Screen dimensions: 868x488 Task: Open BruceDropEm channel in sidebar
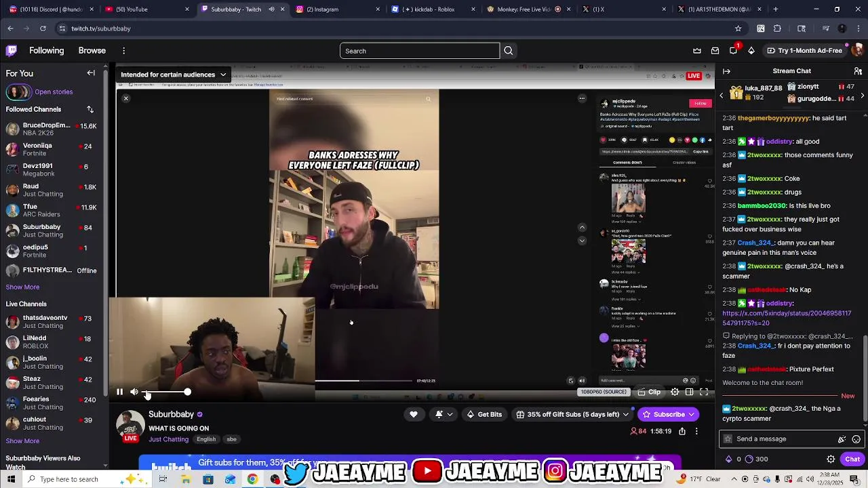(x=54, y=129)
